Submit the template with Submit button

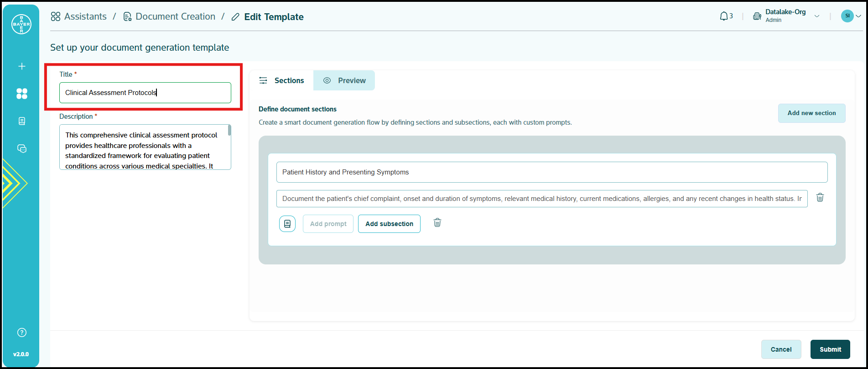(830, 349)
